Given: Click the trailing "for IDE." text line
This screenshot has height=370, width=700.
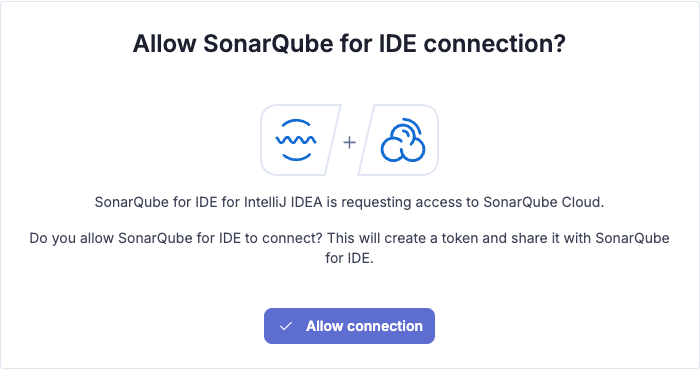Looking at the screenshot, I should click(349, 258).
